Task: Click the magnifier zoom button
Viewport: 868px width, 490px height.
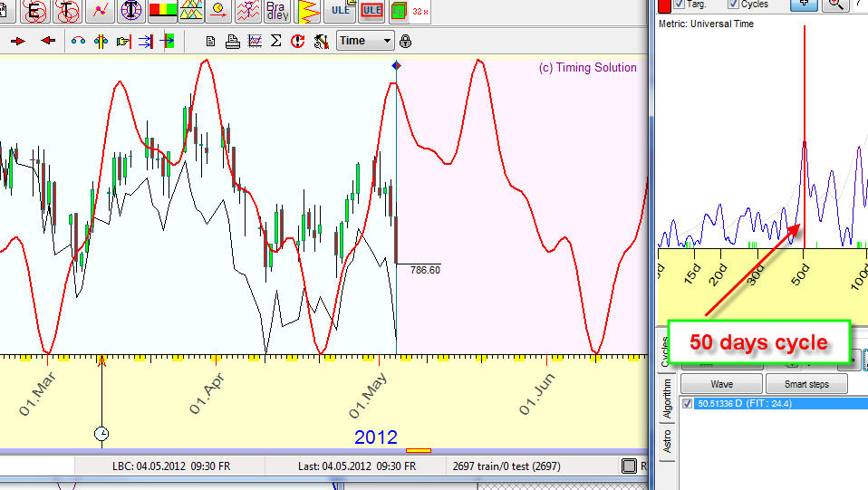Action: point(835,5)
